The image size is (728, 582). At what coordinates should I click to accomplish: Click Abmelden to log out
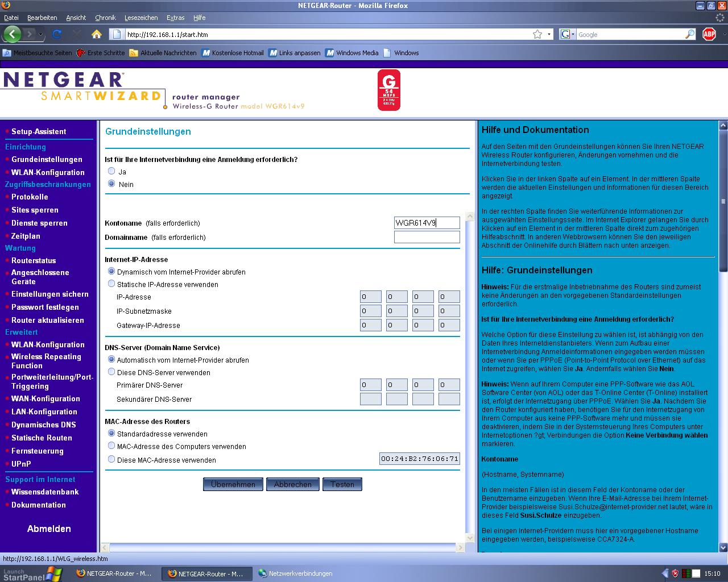click(x=49, y=529)
